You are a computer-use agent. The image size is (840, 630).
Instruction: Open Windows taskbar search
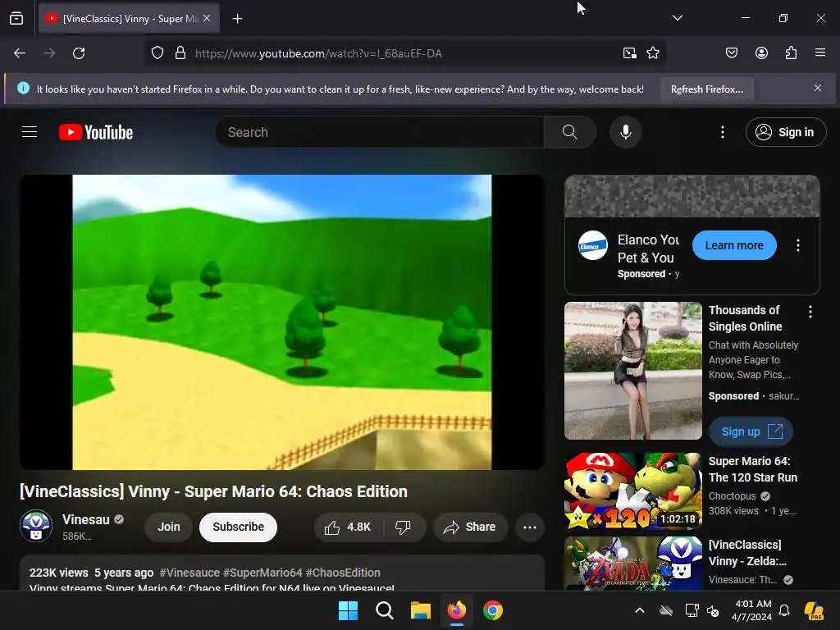coord(384,610)
